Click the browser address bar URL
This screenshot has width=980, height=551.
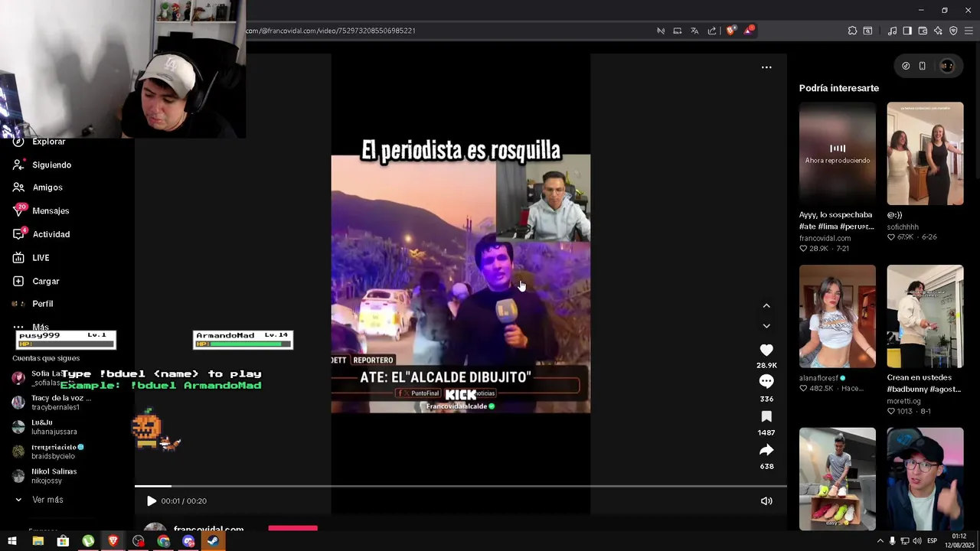click(x=331, y=31)
